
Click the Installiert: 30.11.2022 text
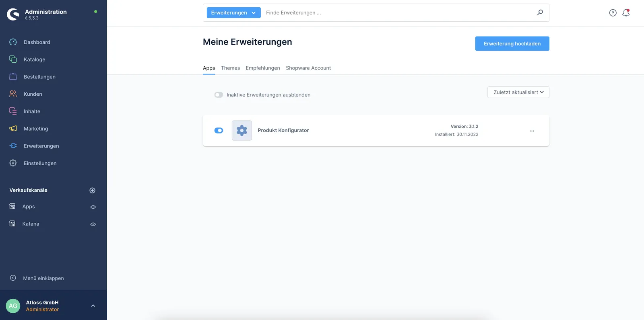456,135
